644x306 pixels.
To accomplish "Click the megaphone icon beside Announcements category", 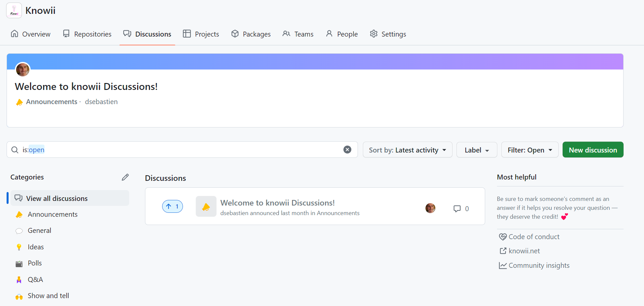I will [x=19, y=215].
